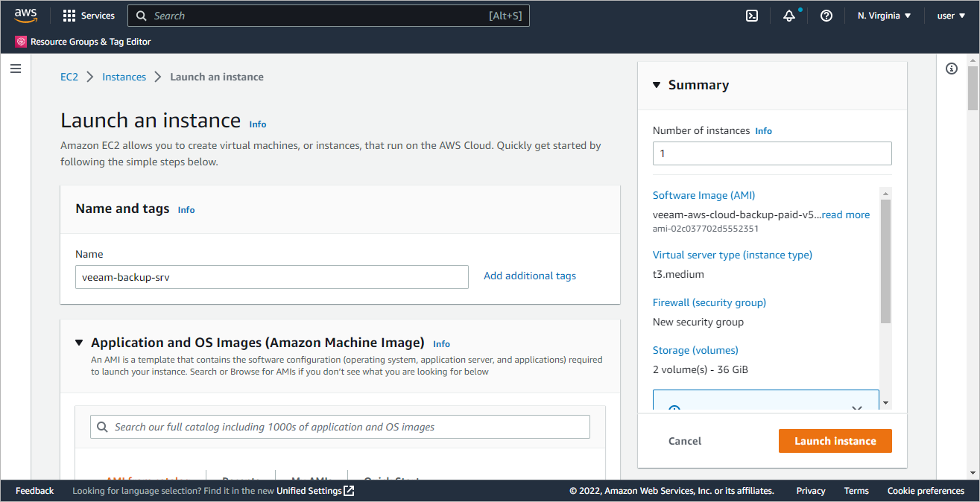
Task: Open the navigation hamburger menu icon
Action: (16, 68)
